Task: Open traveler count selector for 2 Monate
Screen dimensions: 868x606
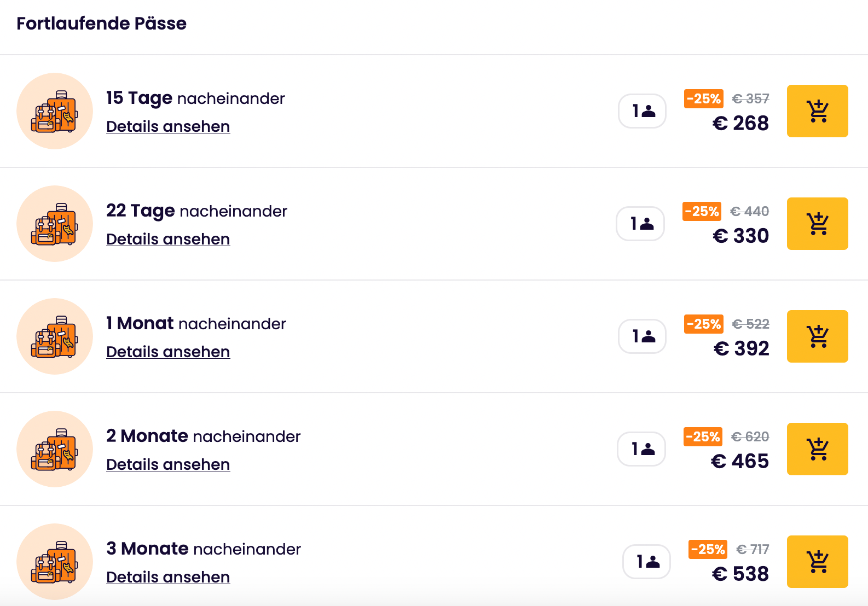Action: coord(641,449)
